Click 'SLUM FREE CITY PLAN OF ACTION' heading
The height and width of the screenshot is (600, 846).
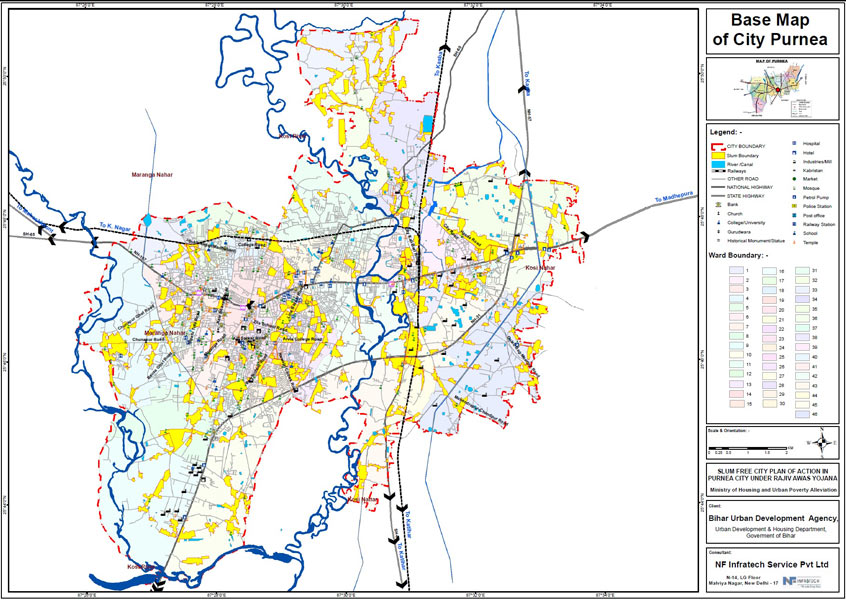pyautogui.click(x=773, y=471)
